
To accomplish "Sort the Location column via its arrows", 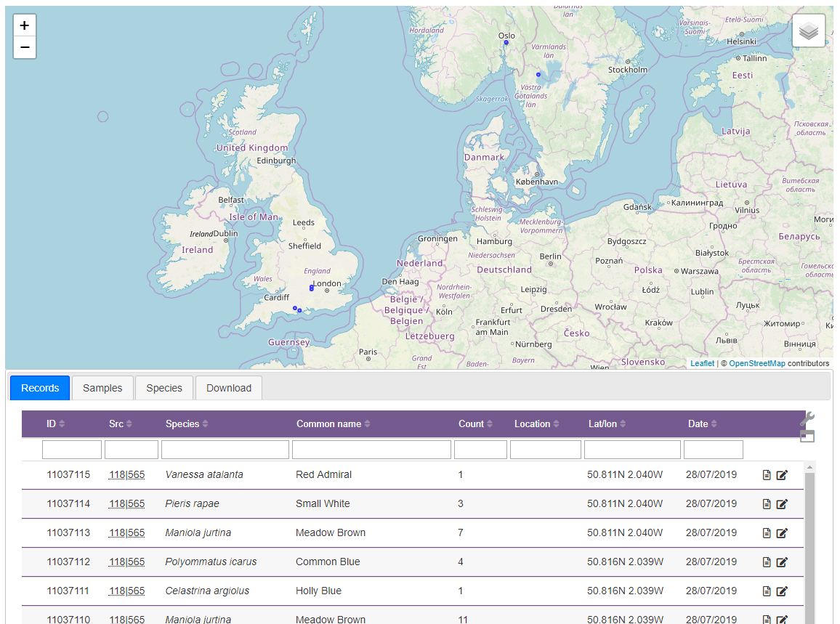I will pyautogui.click(x=556, y=424).
